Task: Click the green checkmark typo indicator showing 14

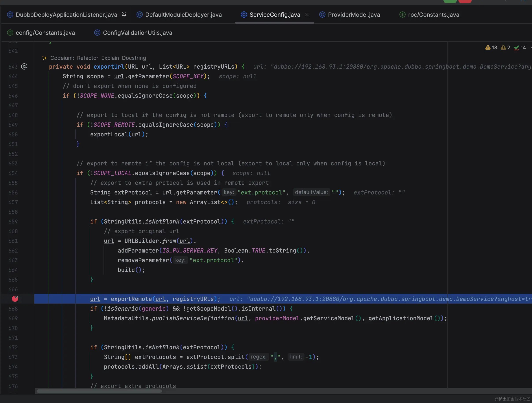Action: tap(516, 48)
